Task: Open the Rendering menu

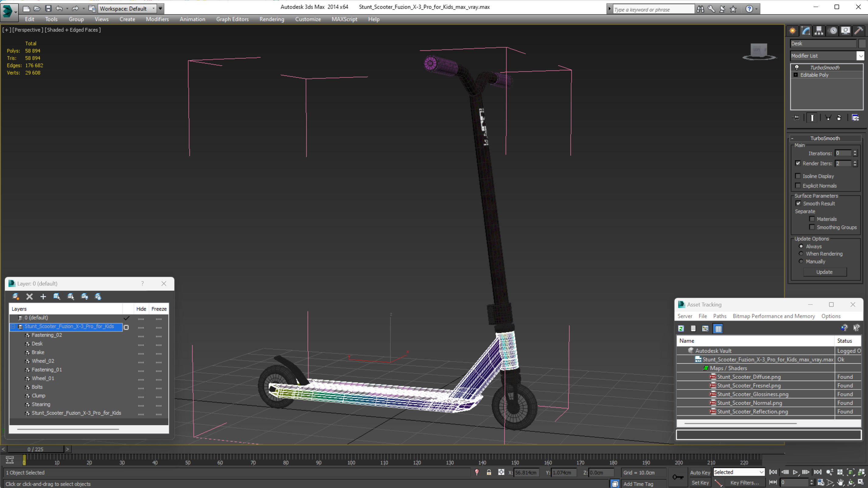Action: (272, 19)
